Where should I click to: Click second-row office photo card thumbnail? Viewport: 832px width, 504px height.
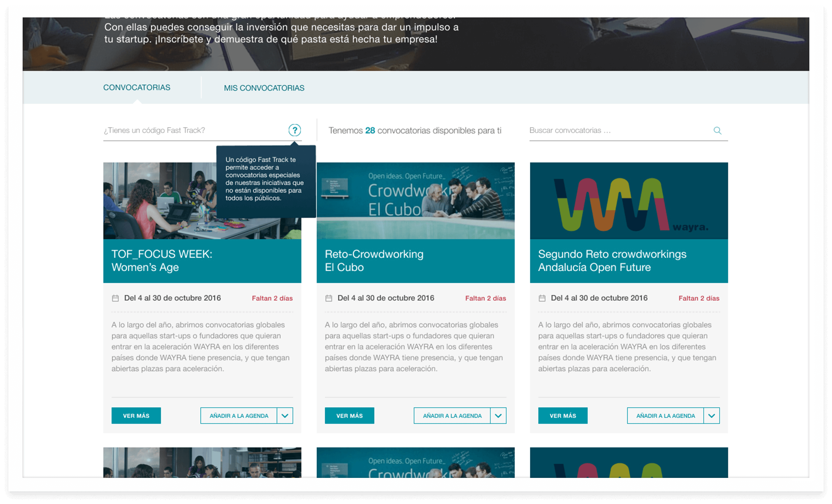[x=202, y=463]
